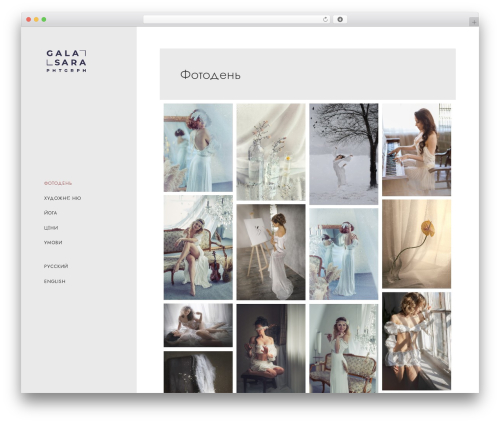This screenshot has width=500, height=423.
Task: Minimize the window with yellow button
Action: click(36, 20)
